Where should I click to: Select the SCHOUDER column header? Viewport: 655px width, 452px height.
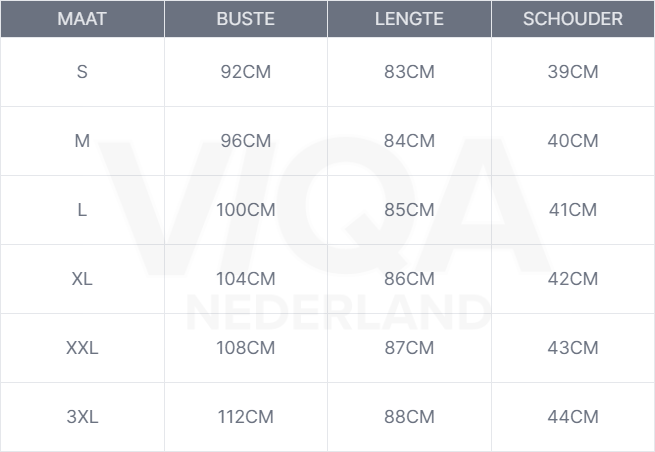[572, 19]
